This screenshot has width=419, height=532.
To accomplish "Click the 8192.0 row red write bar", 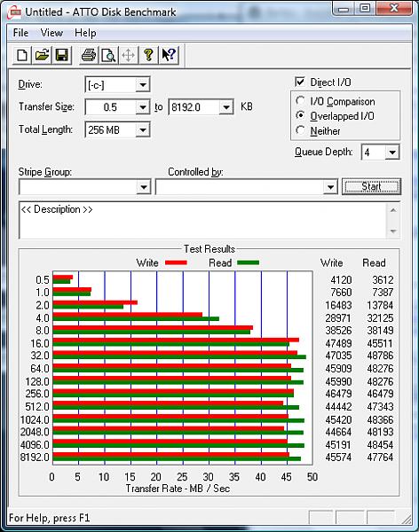I will [171, 454].
